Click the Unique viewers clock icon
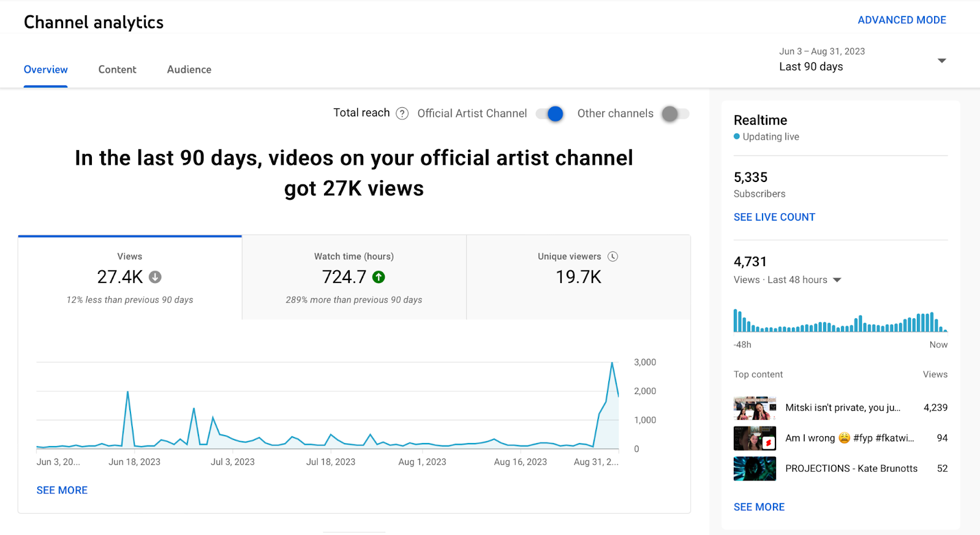This screenshot has width=980, height=535. (x=612, y=256)
